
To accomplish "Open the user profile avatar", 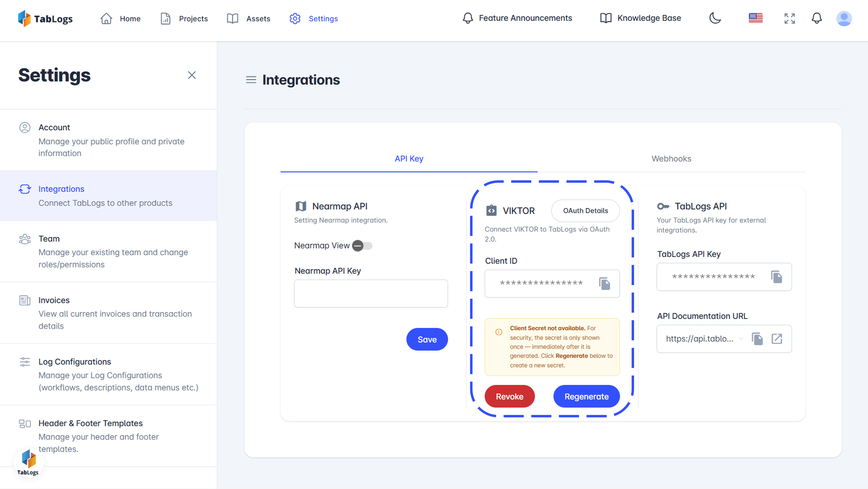I will point(844,18).
